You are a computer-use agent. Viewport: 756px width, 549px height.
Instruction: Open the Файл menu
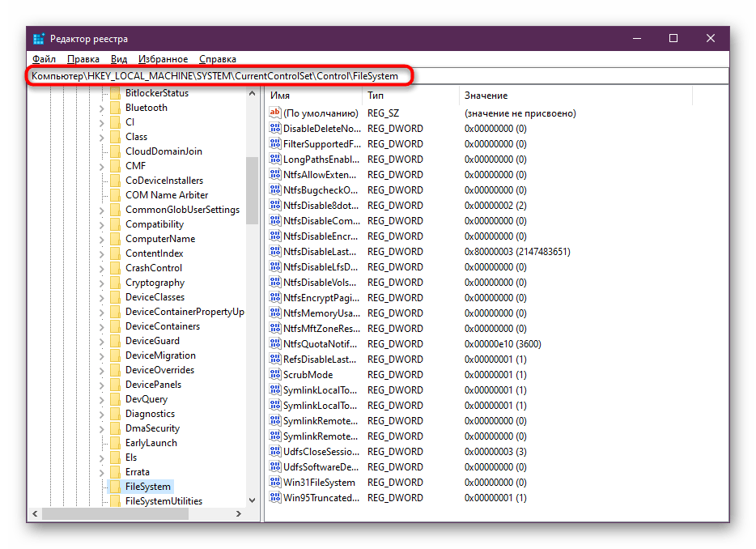pos(44,59)
